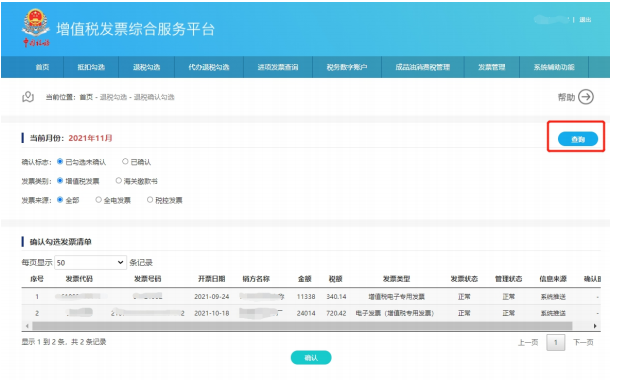Open the 退税勾选 navigation menu

click(x=146, y=67)
